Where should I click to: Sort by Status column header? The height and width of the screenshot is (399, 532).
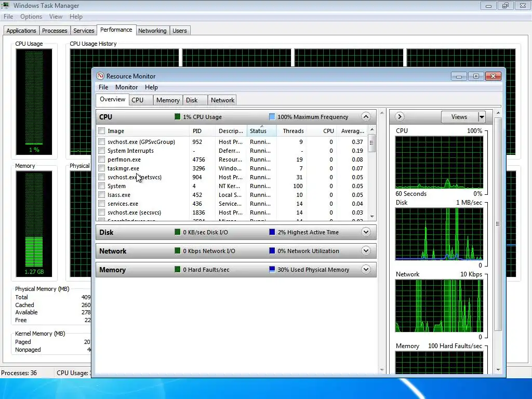(261, 131)
